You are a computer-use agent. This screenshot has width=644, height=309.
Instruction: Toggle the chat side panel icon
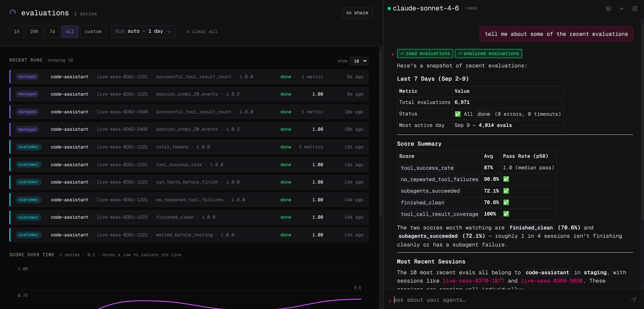click(x=635, y=9)
